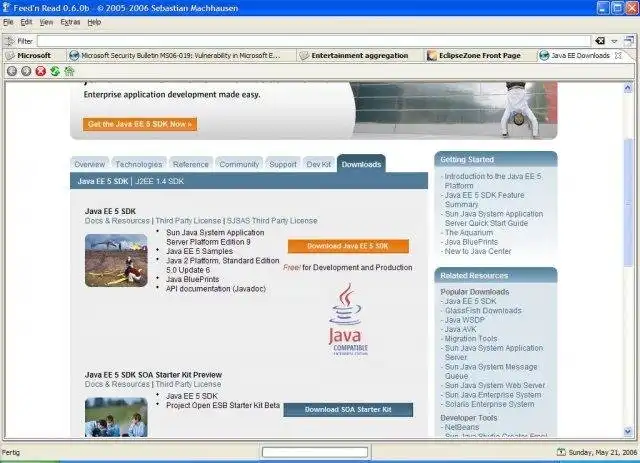Open the View menu

point(46,22)
